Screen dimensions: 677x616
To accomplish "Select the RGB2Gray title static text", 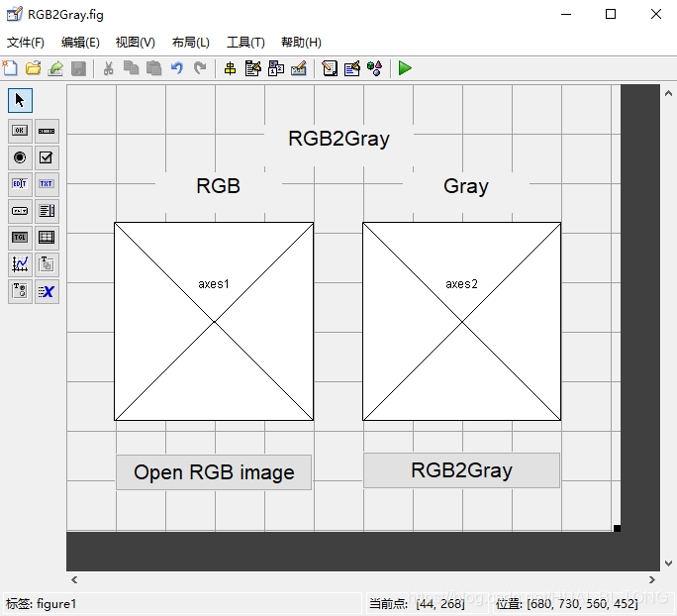I will click(x=338, y=139).
